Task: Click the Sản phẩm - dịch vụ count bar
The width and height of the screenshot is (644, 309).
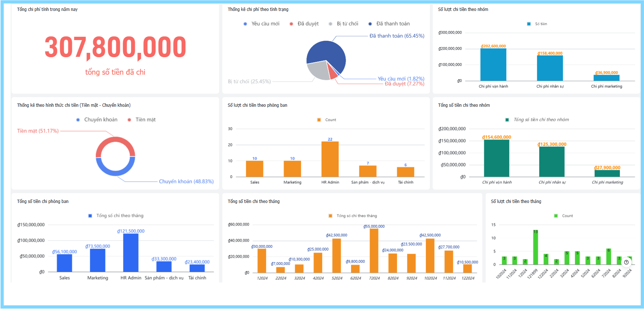Action: pyautogui.click(x=368, y=171)
